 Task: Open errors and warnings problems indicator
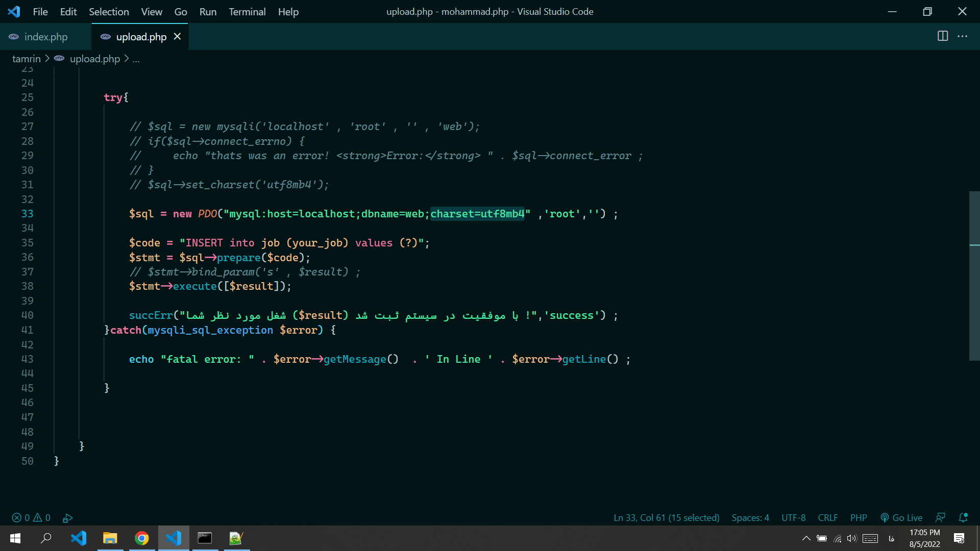[31, 518]
